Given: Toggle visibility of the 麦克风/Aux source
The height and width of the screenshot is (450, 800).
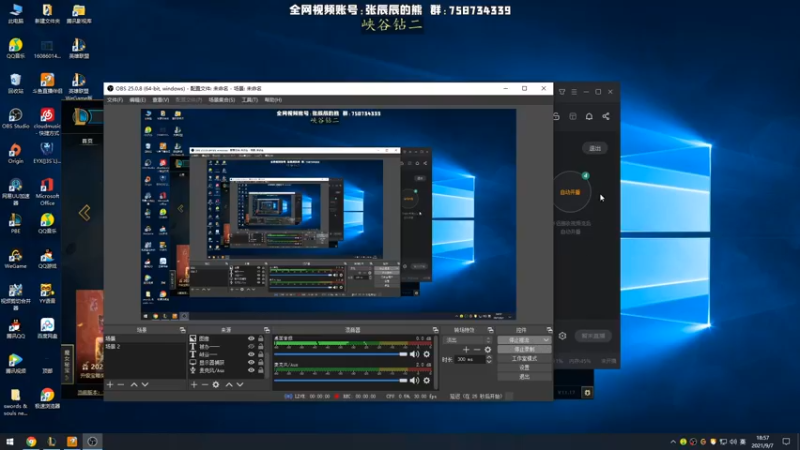Looking at the screenshot, I should click(251, 370).
